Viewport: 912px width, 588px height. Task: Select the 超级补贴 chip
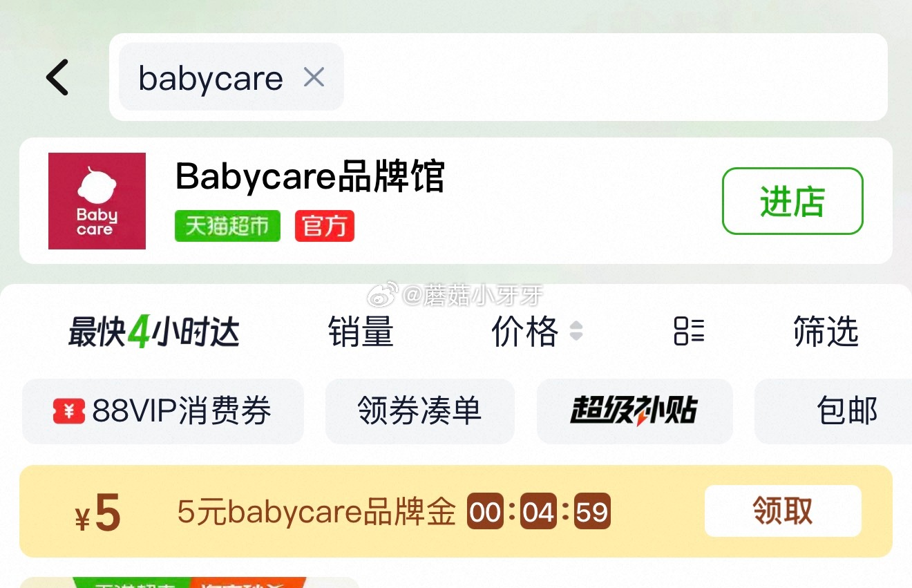pos(634,411)
